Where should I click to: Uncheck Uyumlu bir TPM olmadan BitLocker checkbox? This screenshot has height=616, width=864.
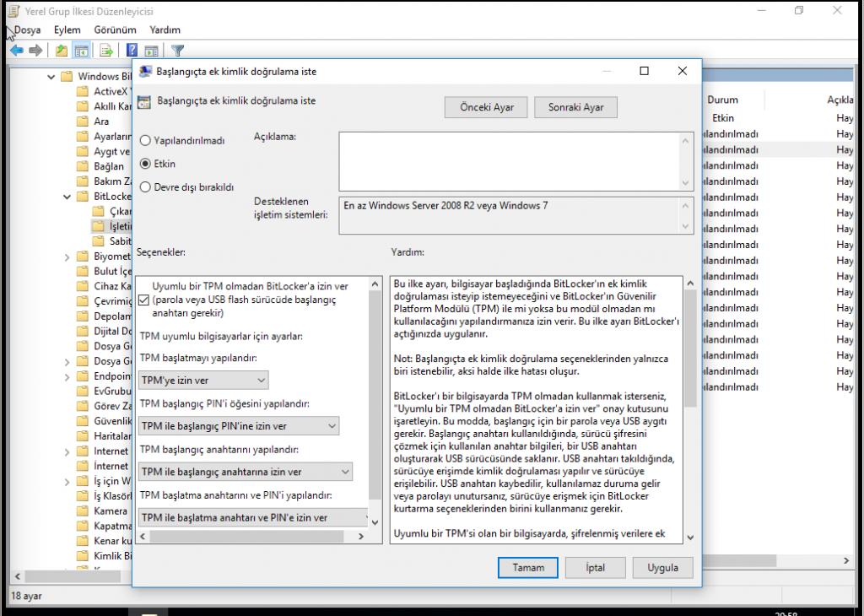pos(144,300)
